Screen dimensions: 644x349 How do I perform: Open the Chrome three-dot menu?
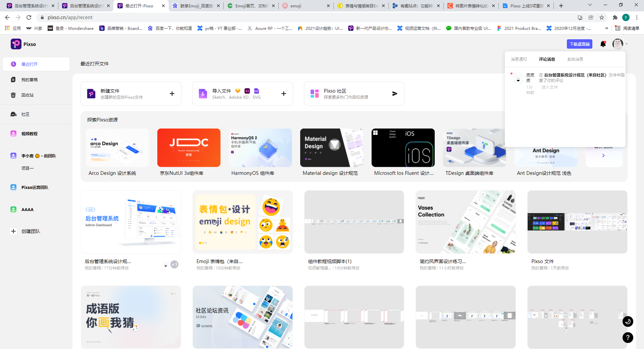pos(637,17)
